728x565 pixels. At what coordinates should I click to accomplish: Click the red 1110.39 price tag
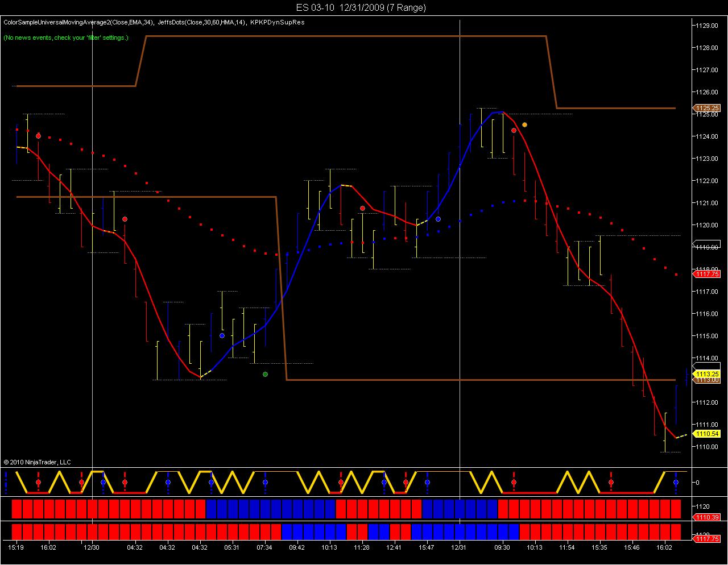tap(707, 517)
